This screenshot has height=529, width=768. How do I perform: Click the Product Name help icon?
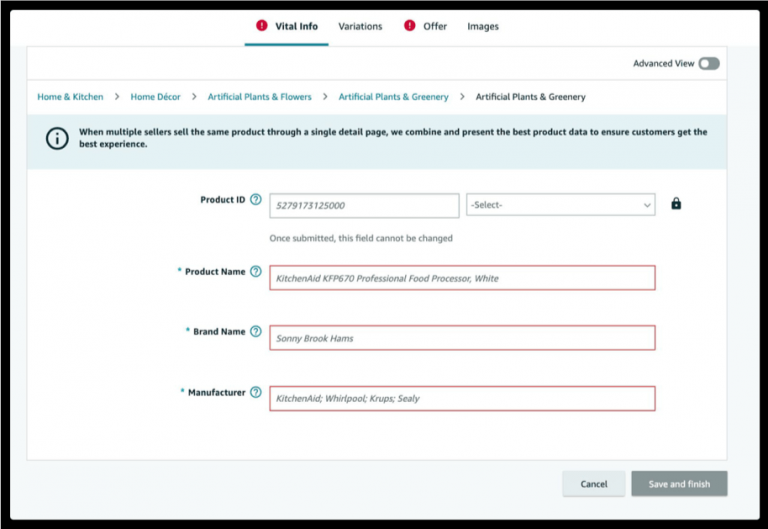(256, 271)
